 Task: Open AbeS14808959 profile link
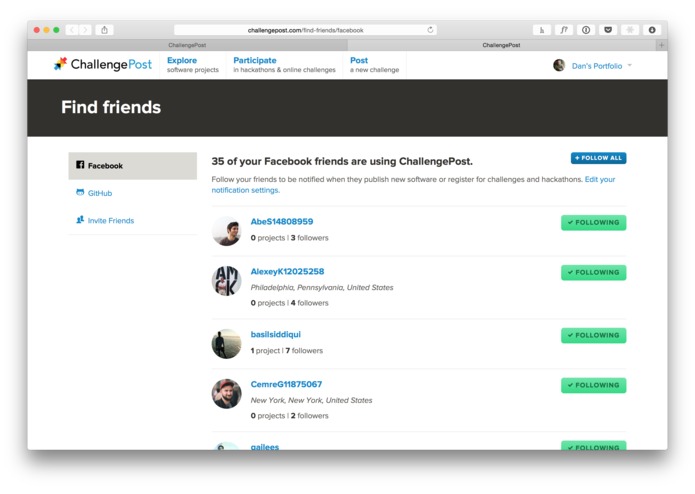(x=282, y=222)
